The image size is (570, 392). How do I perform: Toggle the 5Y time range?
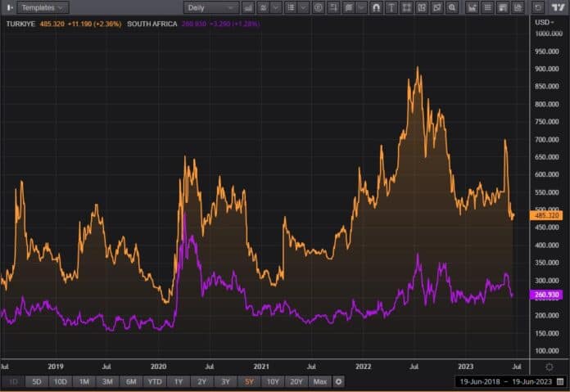[249, 381]
